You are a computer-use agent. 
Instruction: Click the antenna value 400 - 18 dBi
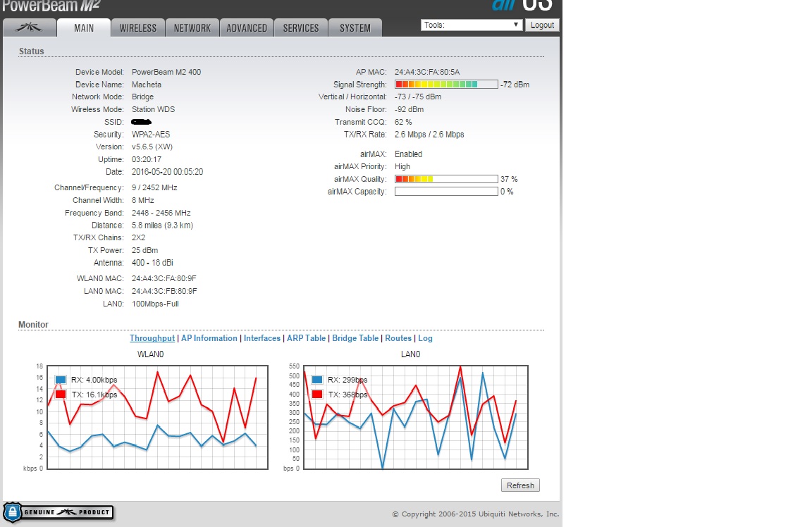point(152,263)
